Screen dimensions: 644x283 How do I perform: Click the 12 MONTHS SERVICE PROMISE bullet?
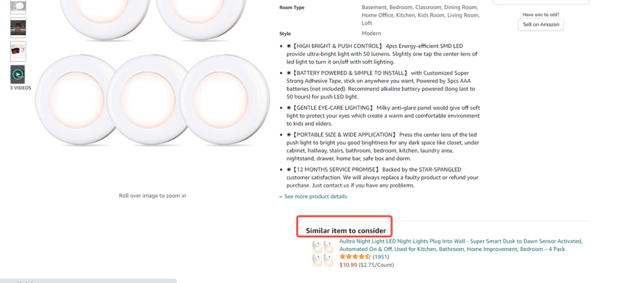[x=382, y=177]
